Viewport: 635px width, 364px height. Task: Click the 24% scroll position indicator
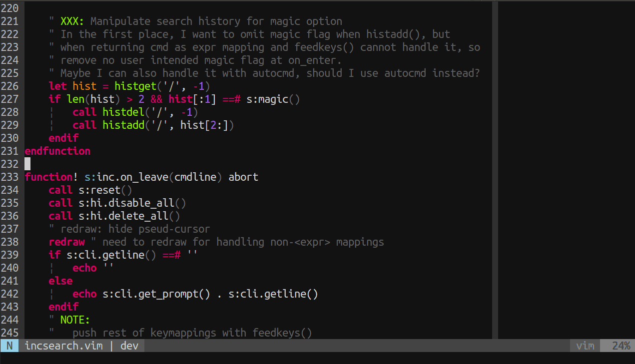click(621, 346)
